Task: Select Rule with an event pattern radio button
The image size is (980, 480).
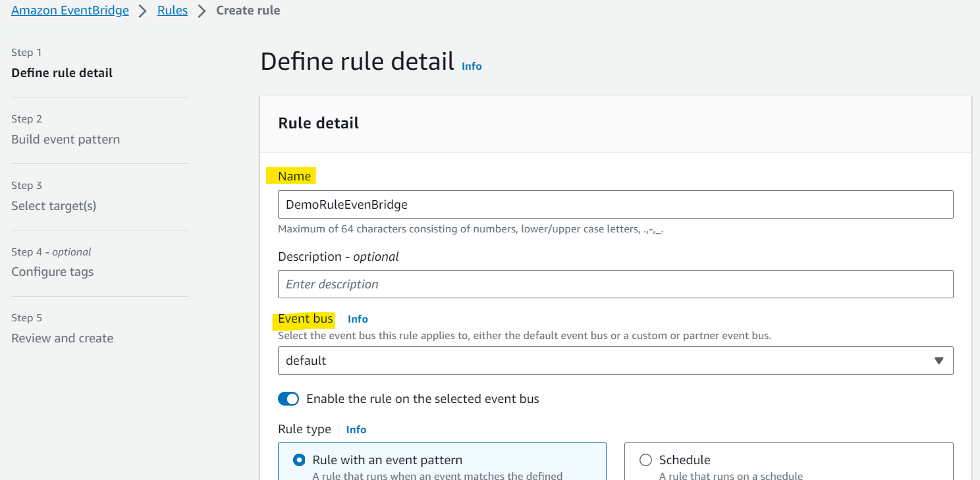Action: point(299,460)
